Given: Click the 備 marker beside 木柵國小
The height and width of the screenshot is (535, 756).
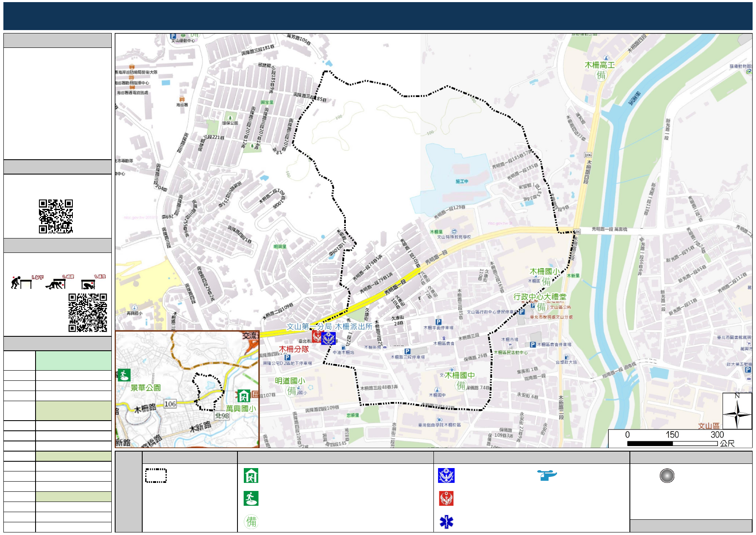Looking at the screenshot, I should coord(546,281).
